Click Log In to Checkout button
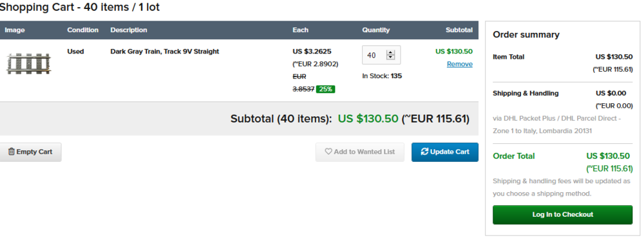This screenshot has height=240, width=644. [x=563, y=214]
